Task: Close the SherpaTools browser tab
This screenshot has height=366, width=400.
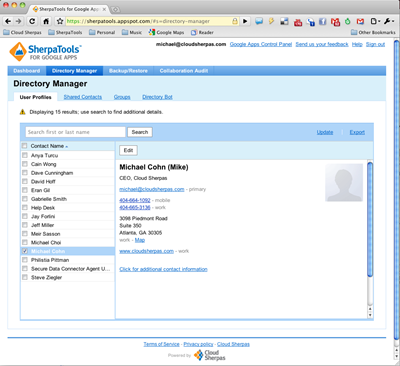Action: pyautogui.click(x=104, y=9)
